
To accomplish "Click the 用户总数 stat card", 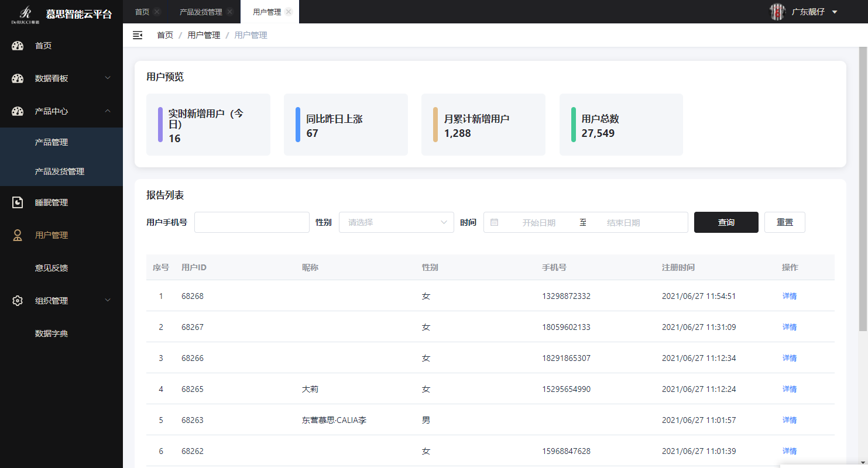I will click(621, 125).
